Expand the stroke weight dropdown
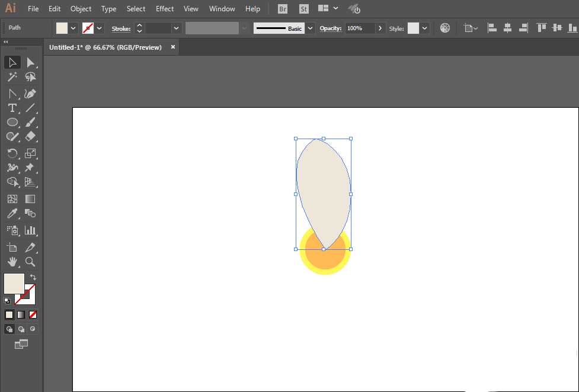The width and height of the screenshot is (579, 392). [x=176, y=28]
